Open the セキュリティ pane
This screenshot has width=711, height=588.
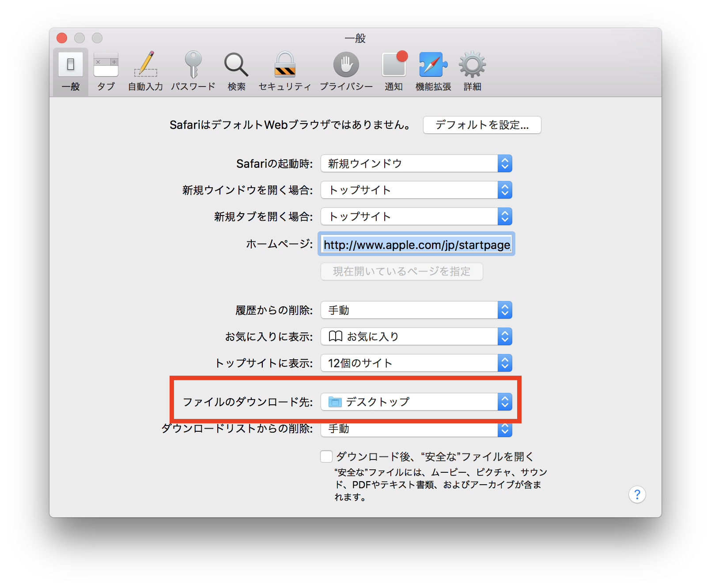tap(285, 71)
